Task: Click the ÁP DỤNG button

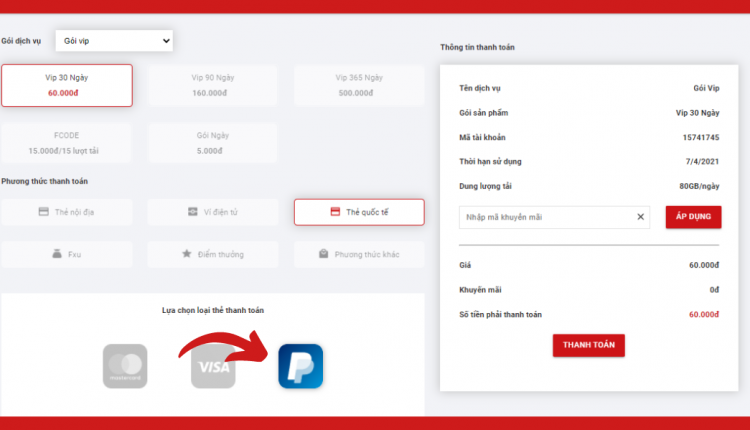Action: coord(694,217)
